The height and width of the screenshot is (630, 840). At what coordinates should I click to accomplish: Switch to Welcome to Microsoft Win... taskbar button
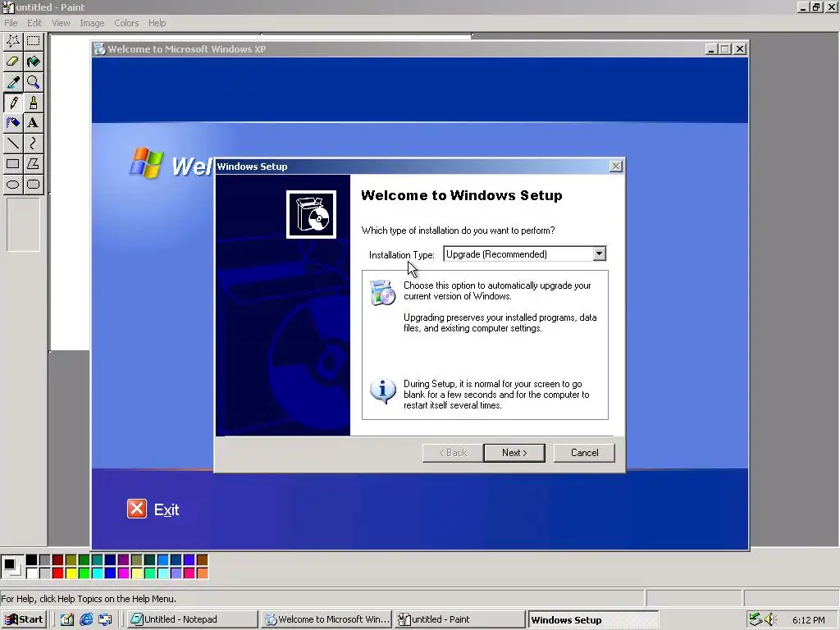[x=326, y=619]
